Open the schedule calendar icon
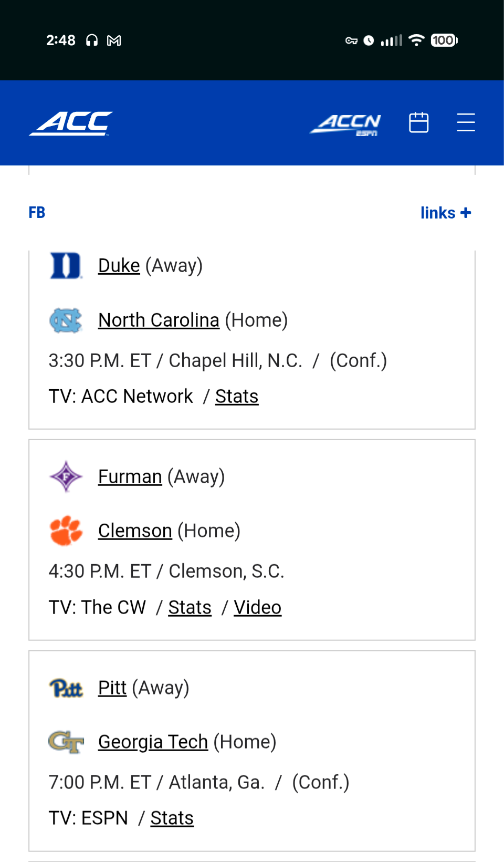 coord(418,122)
